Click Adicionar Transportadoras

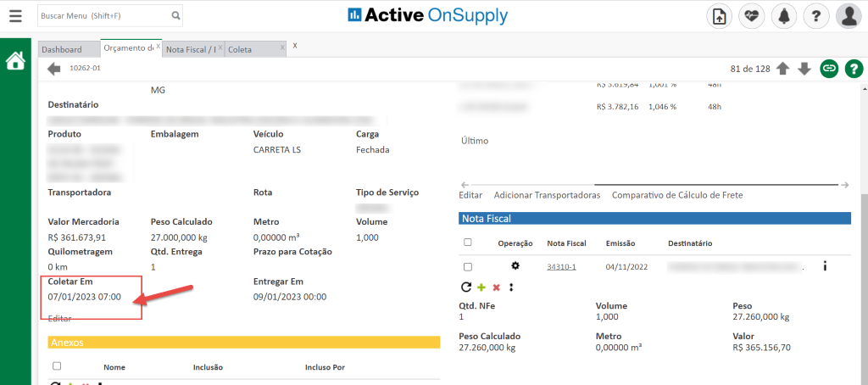pos(547,195)
